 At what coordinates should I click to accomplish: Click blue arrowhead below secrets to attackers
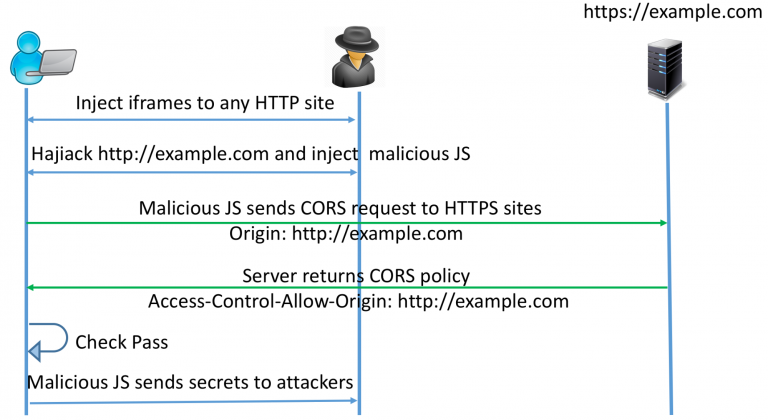pyautogui.click(x=354, y=400)
